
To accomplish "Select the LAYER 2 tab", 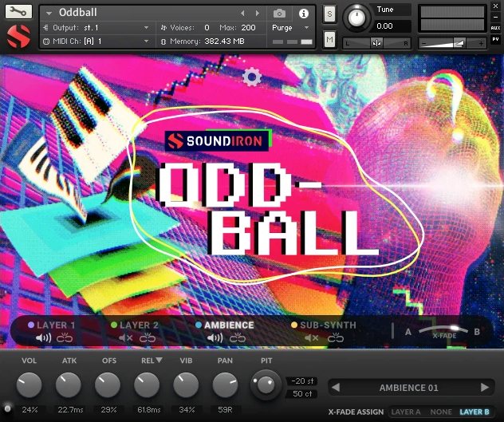I will coord(135,325).
